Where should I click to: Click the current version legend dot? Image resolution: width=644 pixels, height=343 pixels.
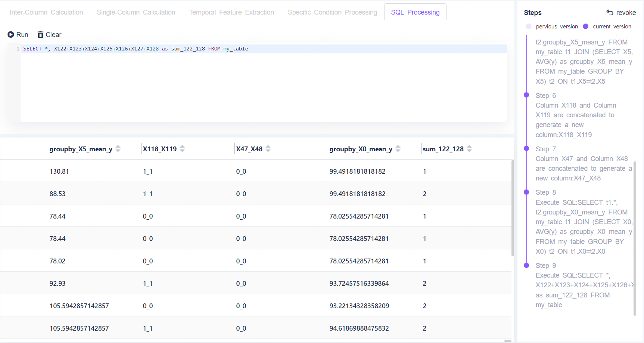[x=585, y=26]
